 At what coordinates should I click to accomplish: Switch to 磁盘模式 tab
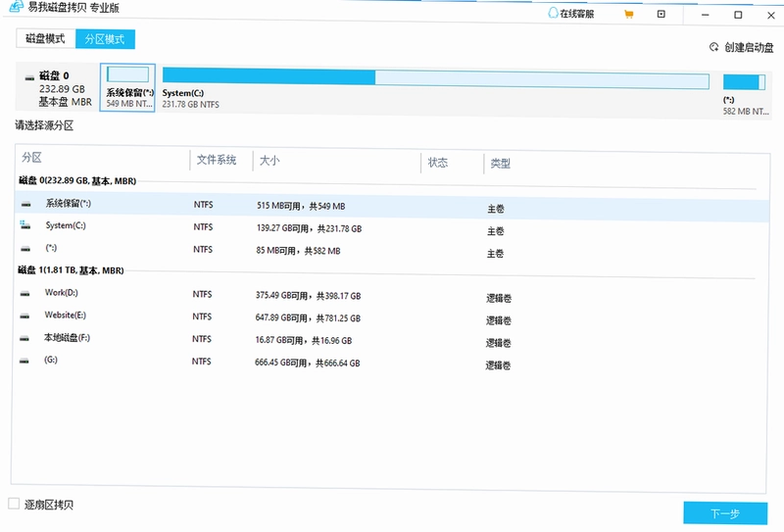point(46,38)
